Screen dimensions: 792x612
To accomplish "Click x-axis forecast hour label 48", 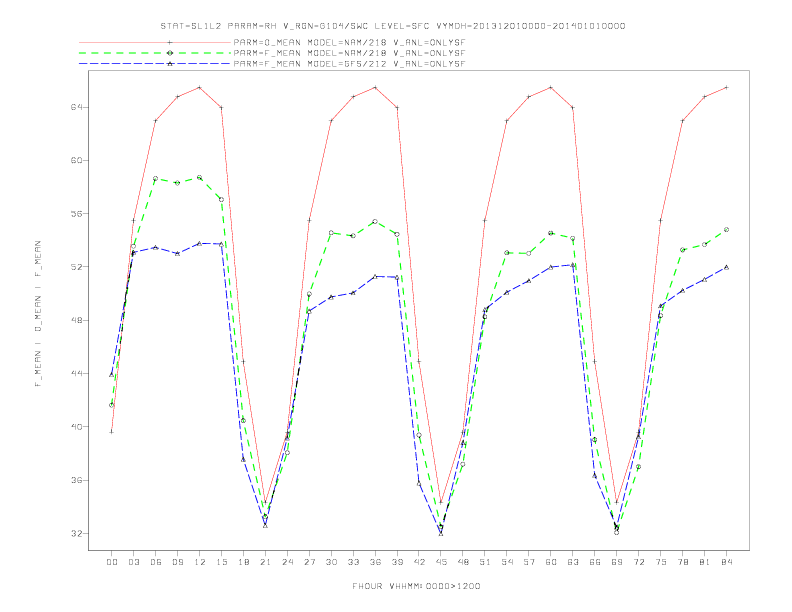I will point(463,562).
